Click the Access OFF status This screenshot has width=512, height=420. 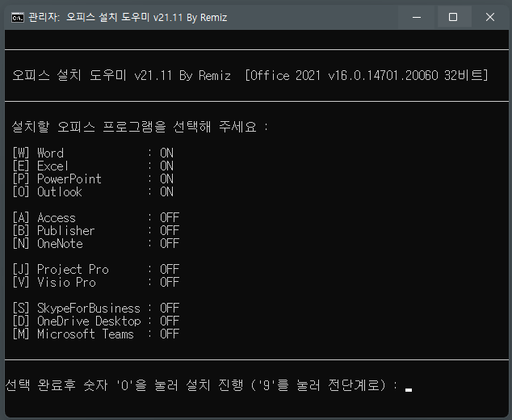point(170,218)
